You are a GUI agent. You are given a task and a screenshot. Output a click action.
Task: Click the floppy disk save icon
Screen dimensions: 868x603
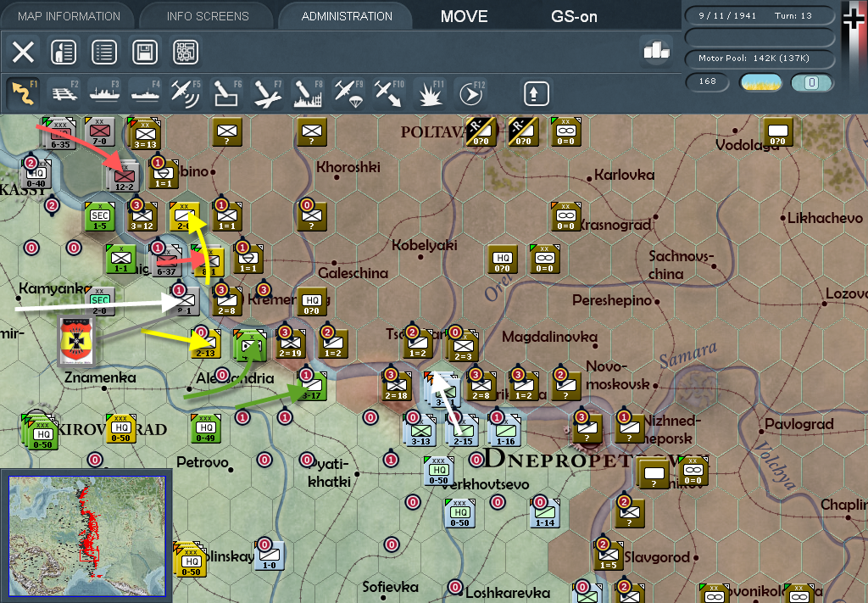[145, 53]
